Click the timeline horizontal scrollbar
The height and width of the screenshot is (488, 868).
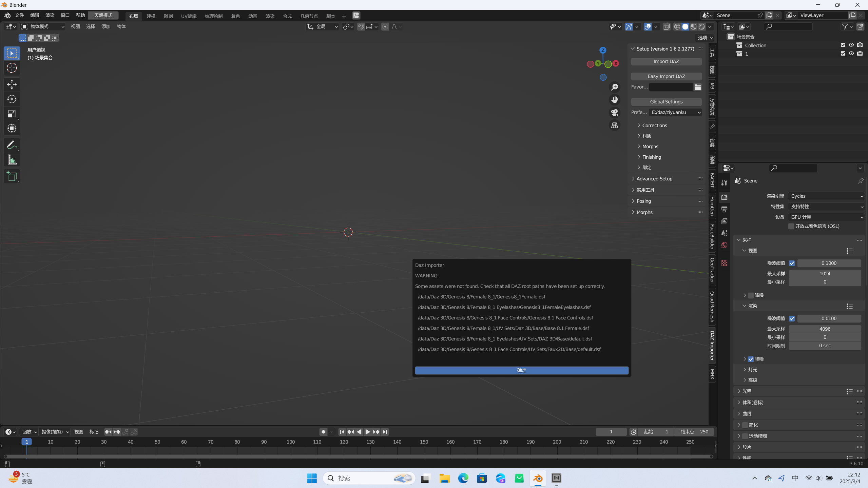coord(358,456)
